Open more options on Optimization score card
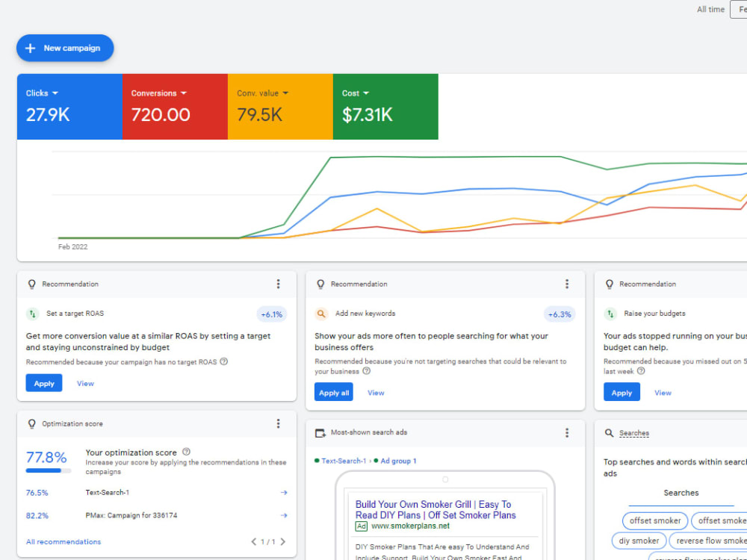Screen dimensions: 747x560 pos(278,424)
